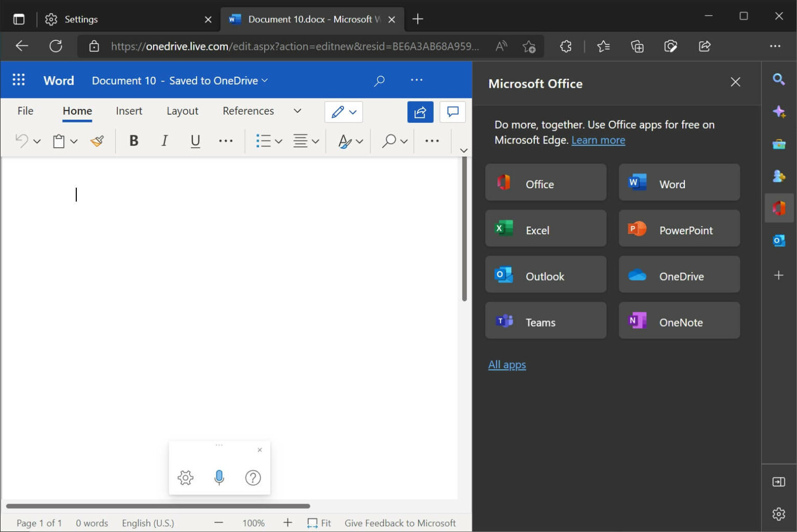This screenshot has width=797, height=532.
Task: Start Dictation with the microphone icon
Action: coord(219,478)
